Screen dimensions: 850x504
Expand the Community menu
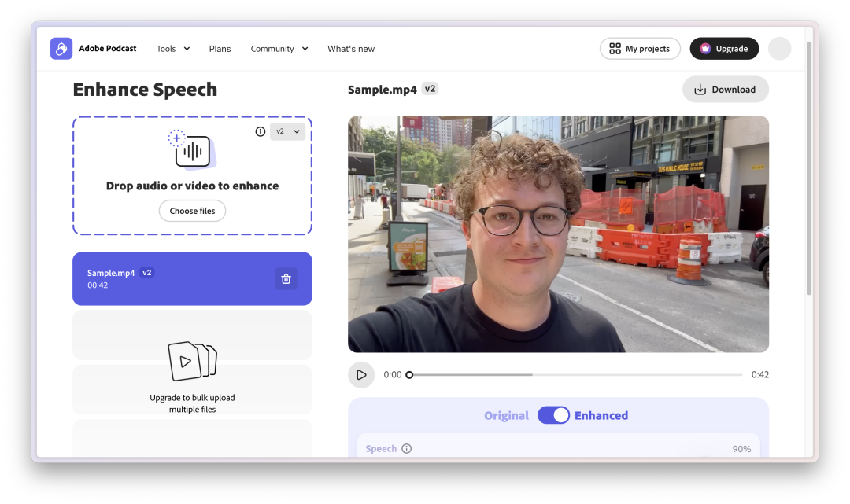coord(279,49)
